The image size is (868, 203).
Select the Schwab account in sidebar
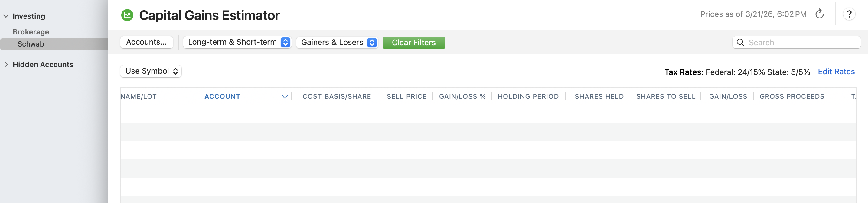(x=31, y=44)
